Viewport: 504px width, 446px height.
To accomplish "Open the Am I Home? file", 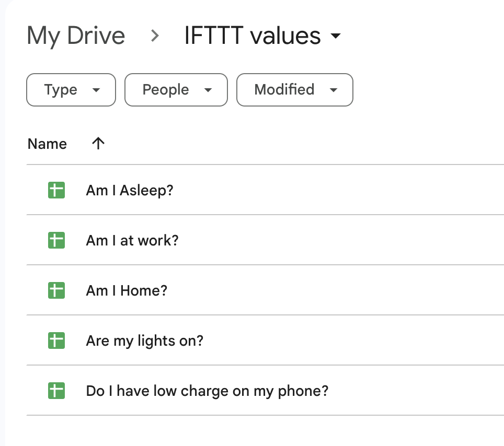I will coord(127,290).
